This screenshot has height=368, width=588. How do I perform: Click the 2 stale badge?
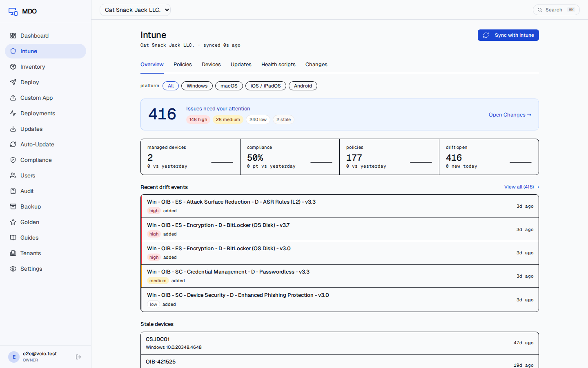click(283, 119)
